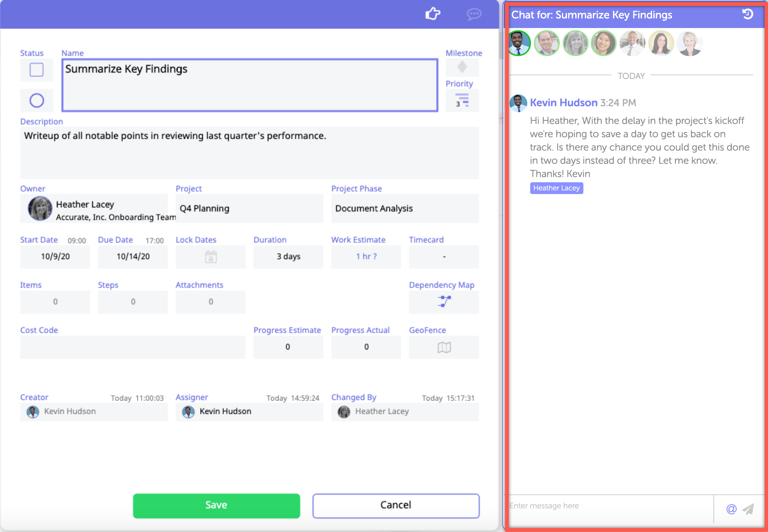Click the Cancel button

(x=396, y=505)
